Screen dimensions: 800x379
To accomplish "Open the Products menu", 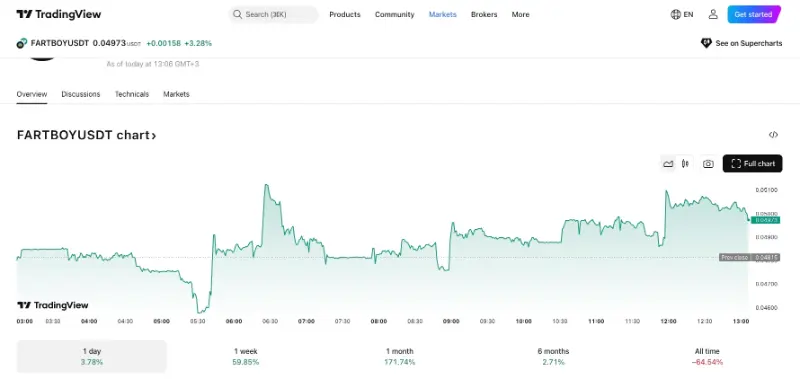I will click(x=345, y=14).
